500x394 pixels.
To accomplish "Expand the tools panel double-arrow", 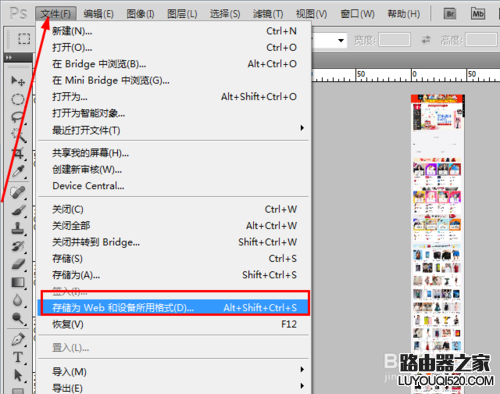I will (x=9, y=58).
